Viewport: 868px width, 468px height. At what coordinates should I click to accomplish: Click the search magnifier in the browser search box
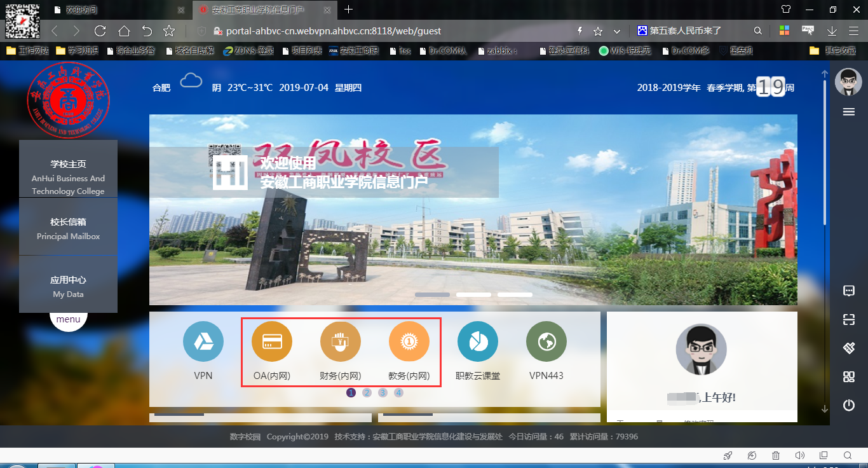pos(758,31)
